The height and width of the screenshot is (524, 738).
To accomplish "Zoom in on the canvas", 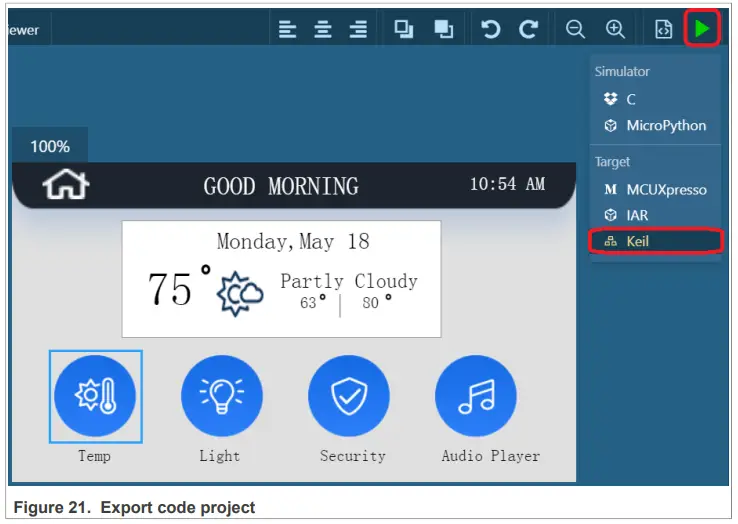I will pos(615,29).
